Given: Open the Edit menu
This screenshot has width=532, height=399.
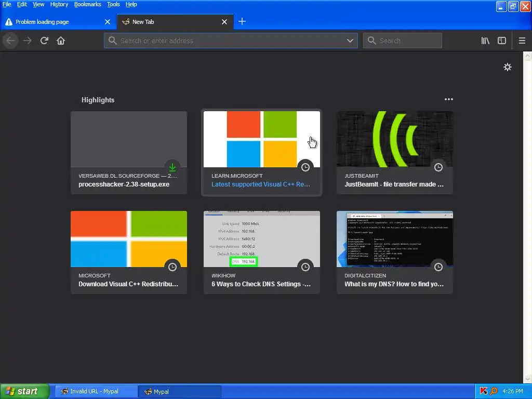Looking at the screenshot, I should (x=22, y=4).
